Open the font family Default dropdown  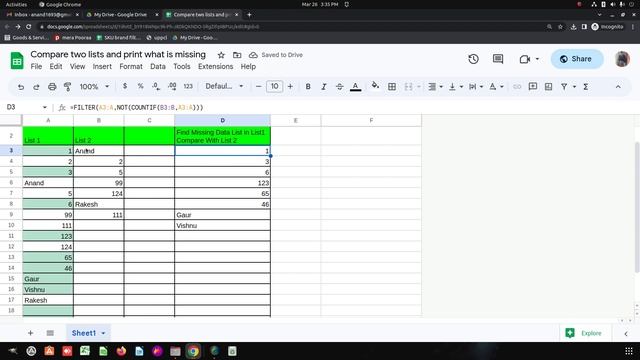(224, 87)
